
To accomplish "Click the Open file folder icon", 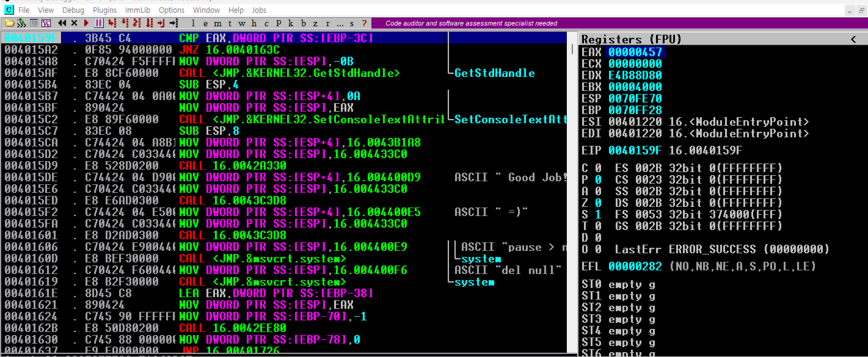I will (9, 23).
